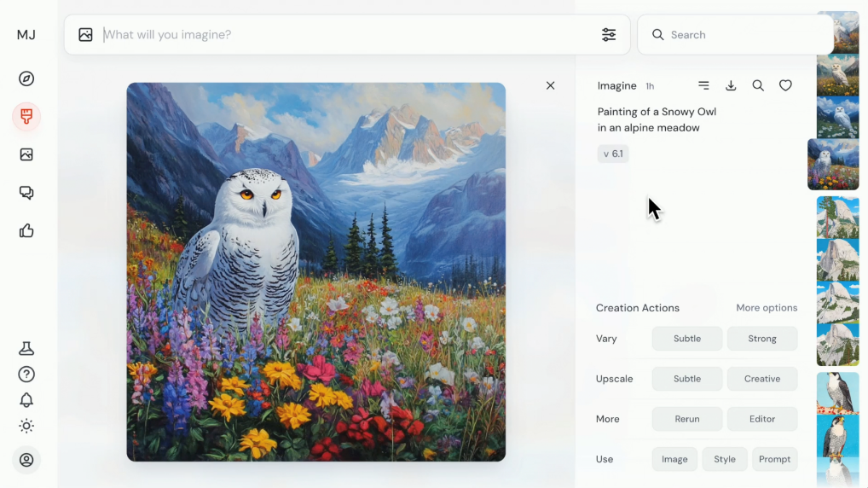Click the add image icon in the prompt bar
The width and height of the screenshot is (868, 488).
pyautogui.click(x=85, y=35)
